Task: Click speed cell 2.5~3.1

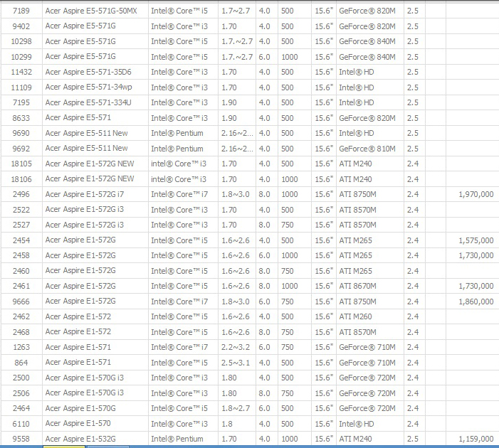Action: point(236,363)
